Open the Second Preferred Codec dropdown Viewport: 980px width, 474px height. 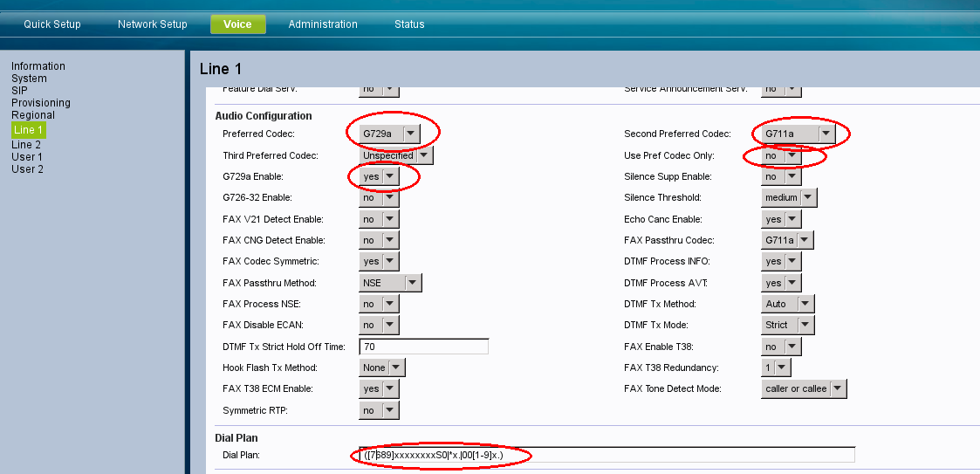tap(798, 134)
